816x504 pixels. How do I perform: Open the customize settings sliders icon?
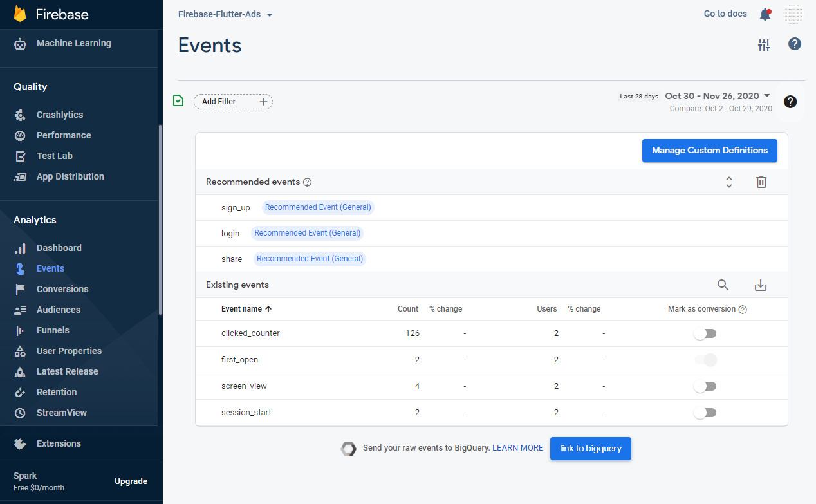point(764,45)
